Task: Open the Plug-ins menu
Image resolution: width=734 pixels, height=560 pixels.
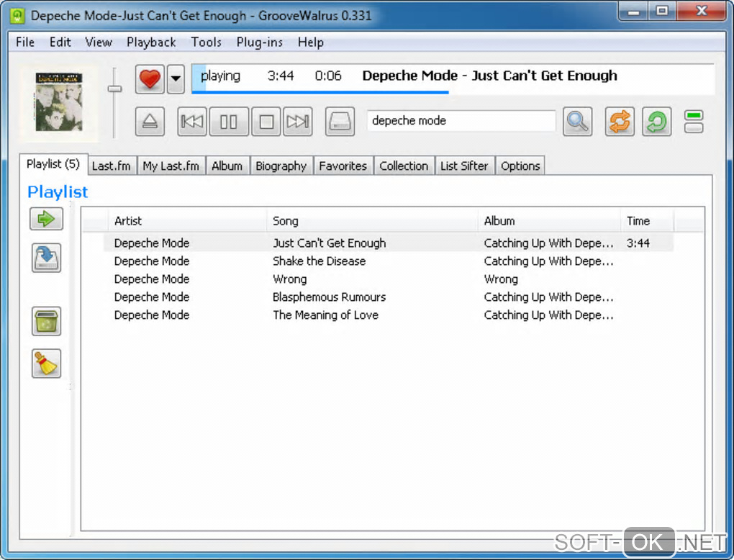Action: (x=259, y=42)
